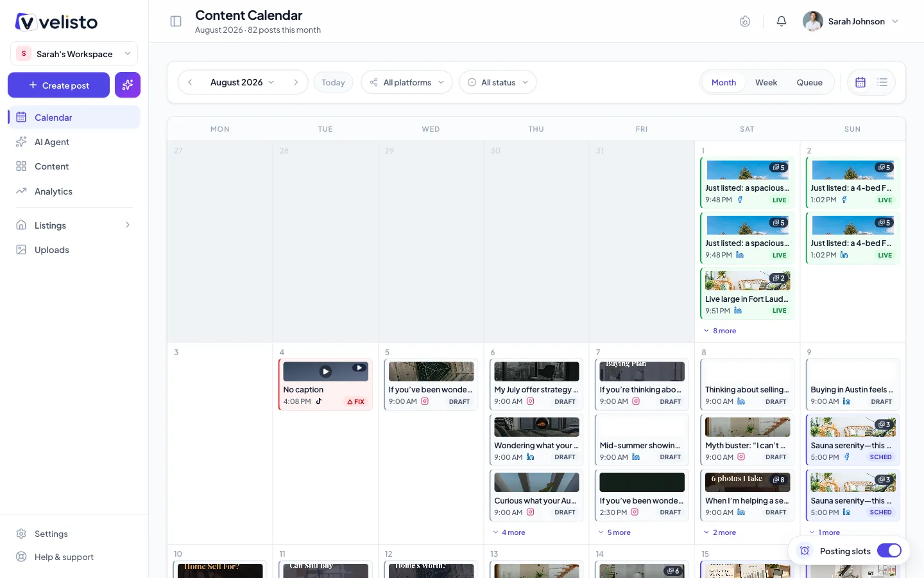
Task: Expand 8 more posts on August 1
Action: (720, 331)
